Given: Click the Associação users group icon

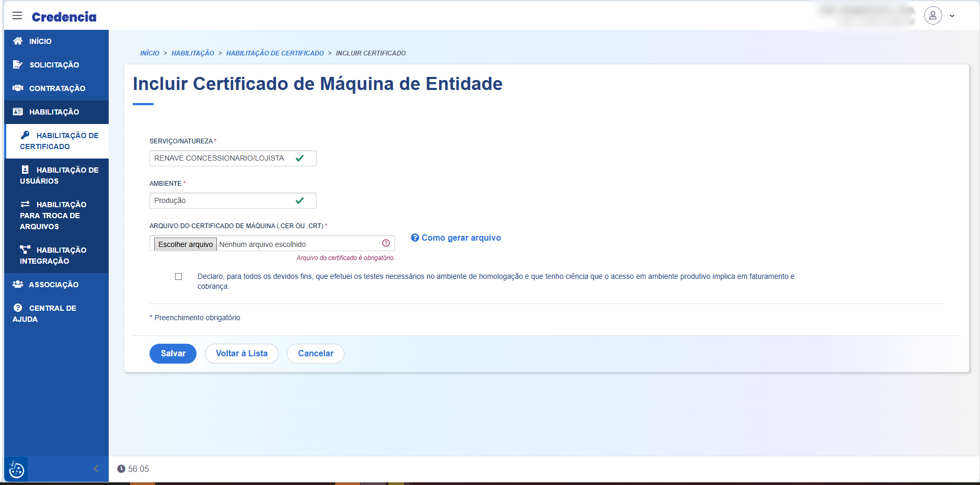Looking at the screenshot, I should click(x=18, y=284).
